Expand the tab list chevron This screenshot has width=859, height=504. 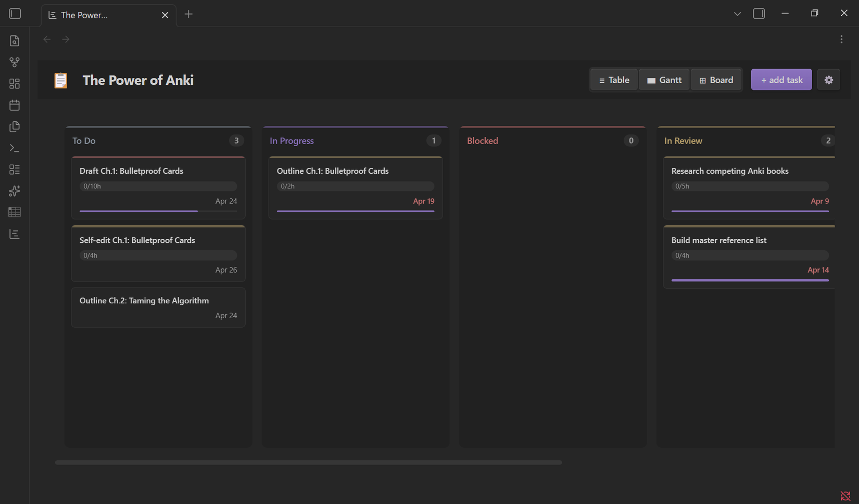point(737,14)
